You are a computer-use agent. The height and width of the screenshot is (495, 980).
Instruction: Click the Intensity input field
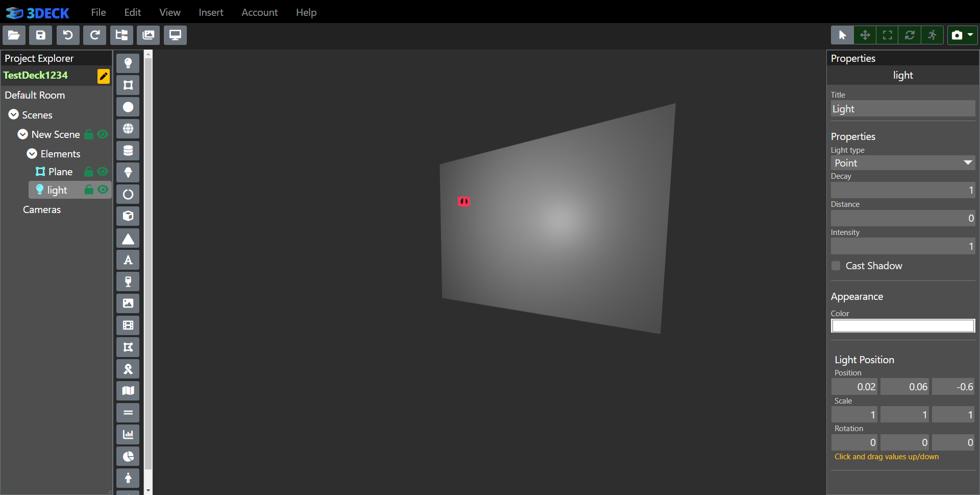[902, 246]
